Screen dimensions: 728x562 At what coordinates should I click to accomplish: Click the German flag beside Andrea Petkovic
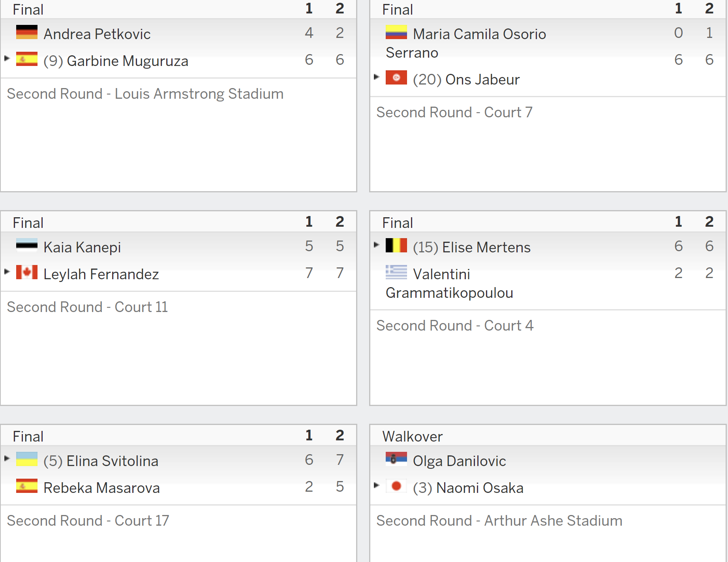27,32
